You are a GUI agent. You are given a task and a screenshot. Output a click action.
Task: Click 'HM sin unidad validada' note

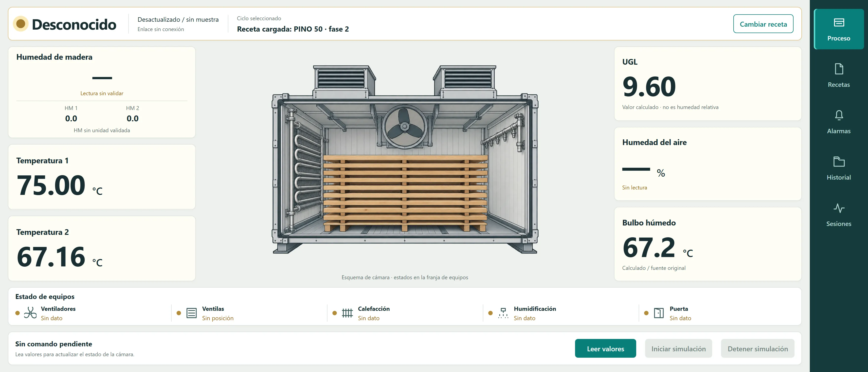(x=102, y=130)
